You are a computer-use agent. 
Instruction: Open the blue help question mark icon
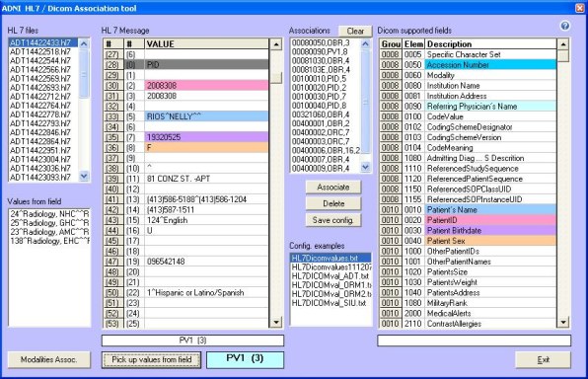pyautogui.click(x=564, y=26)
